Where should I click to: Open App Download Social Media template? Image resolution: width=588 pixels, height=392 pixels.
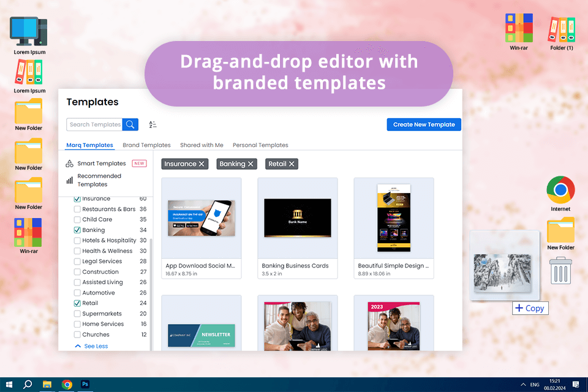point(202,228)
